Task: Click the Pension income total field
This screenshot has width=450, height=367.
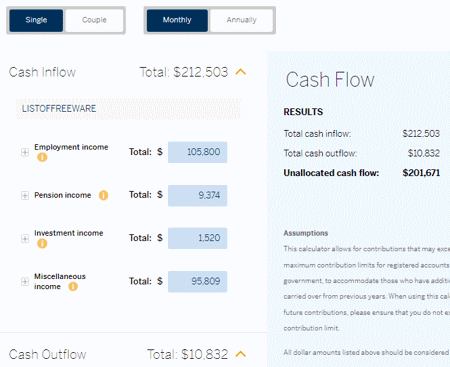Action: (197, 195)
